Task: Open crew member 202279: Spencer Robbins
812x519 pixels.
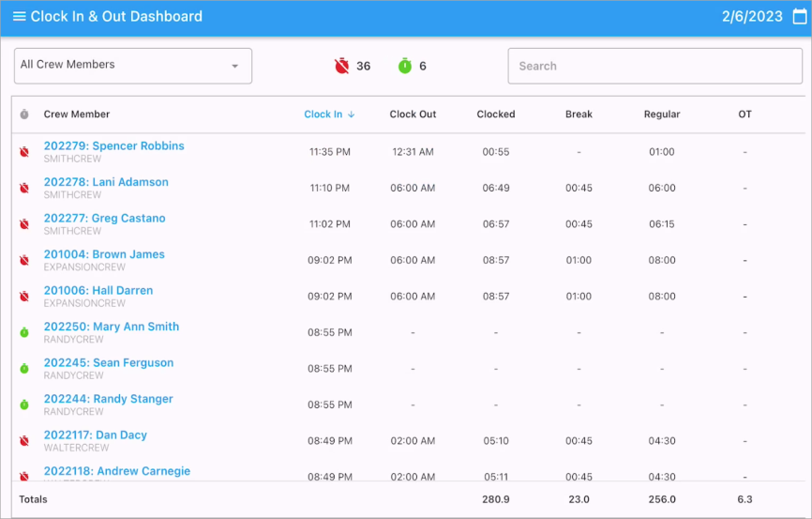Action: tap(114, 145)
